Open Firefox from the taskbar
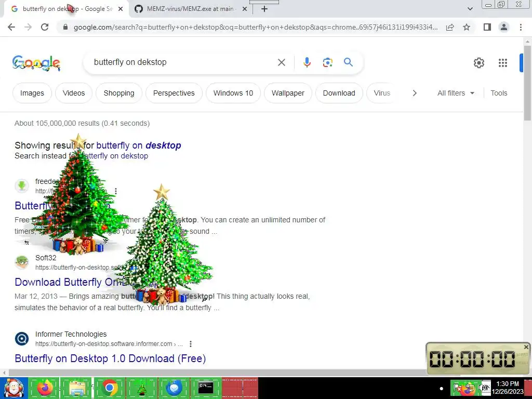The height and width of the screenshot is (399, 532). [x=45, y=388]
